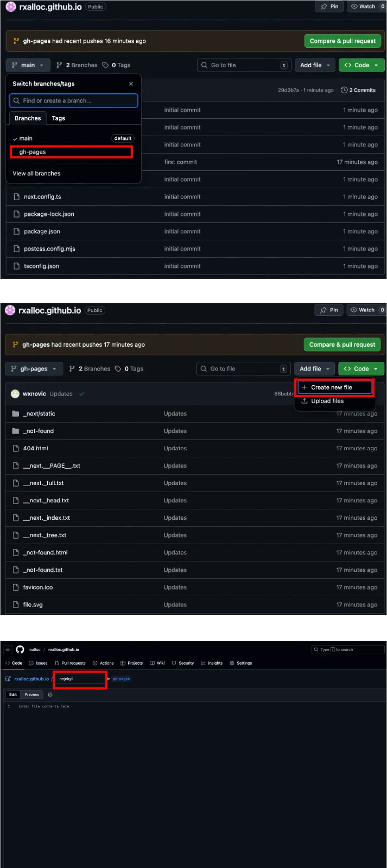
Task: Click the _next/static folder icon
Action: click(16, 414)
